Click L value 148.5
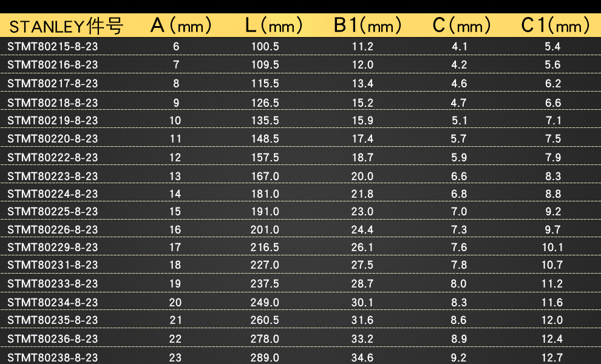This screenshot has width=601, height=364. pyautogui.click(x=265, y=138)
